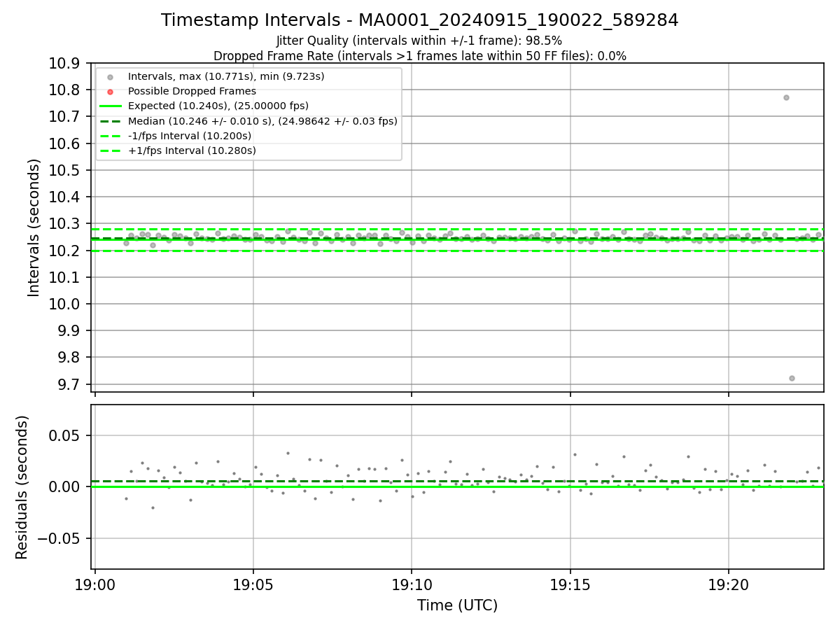Click the 9.9 y-axis tick label
840x630 pixels.
[69, 330]
